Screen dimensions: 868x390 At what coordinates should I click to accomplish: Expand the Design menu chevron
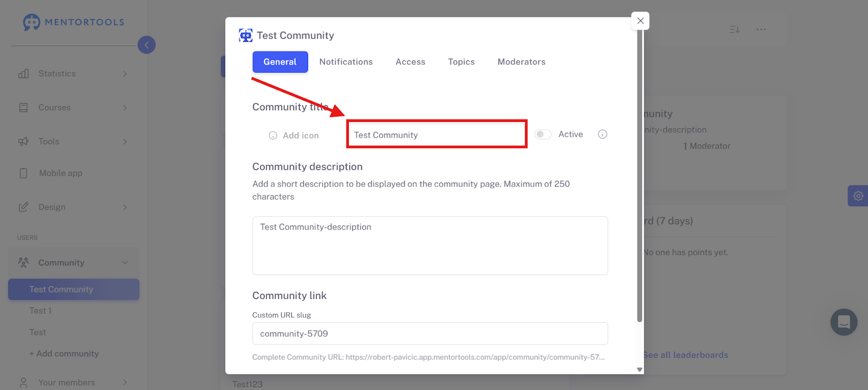tap(125, 207)
